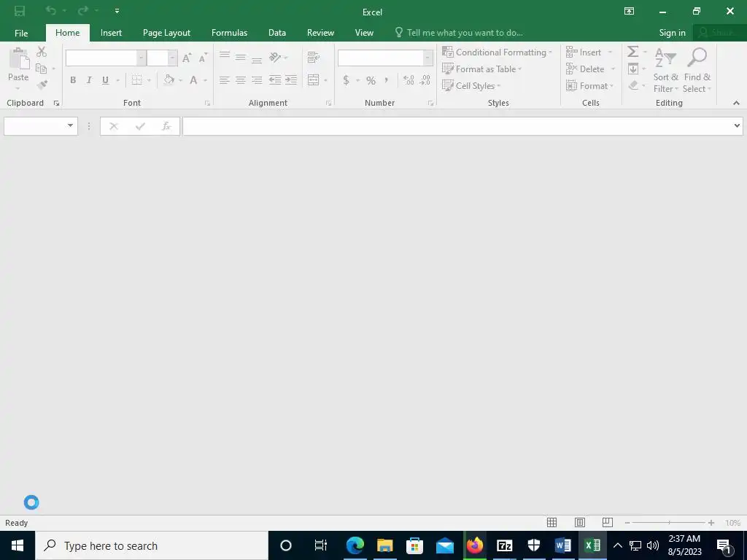
Task: Click the Paste clipboard icon
Action: 20,58
